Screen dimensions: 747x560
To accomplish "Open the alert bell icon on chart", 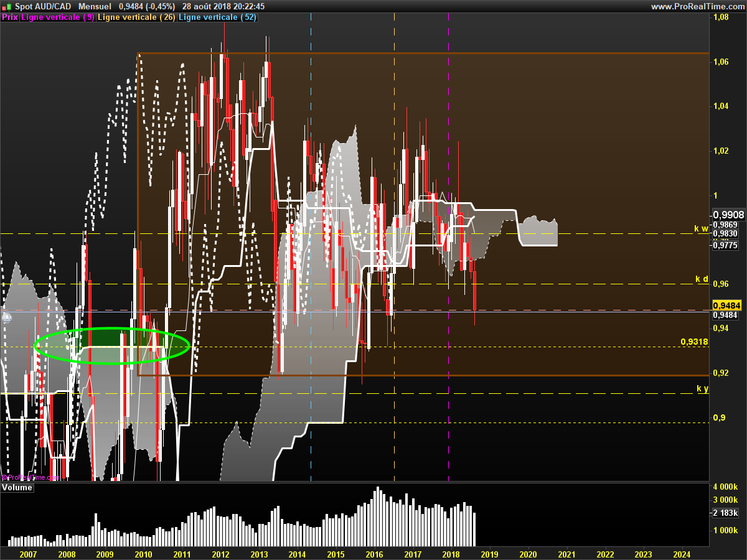I will [7, 318].
